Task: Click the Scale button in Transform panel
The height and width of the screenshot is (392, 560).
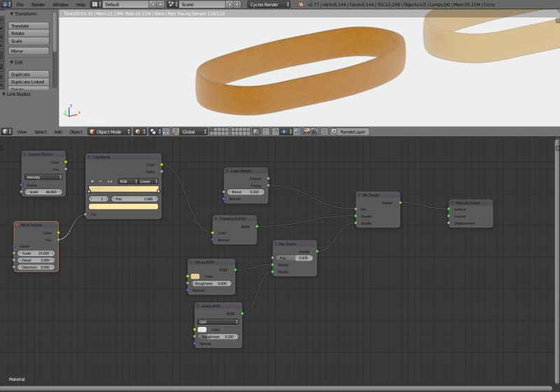Action: point(29,41)
